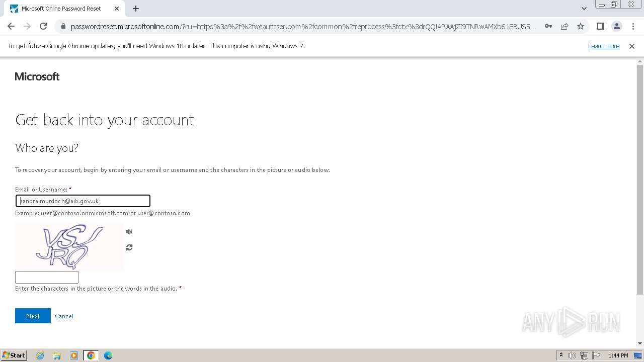Screen dimensions: 644x362
Task: Click the Microsoft logo
Action: tap(37, 76)
